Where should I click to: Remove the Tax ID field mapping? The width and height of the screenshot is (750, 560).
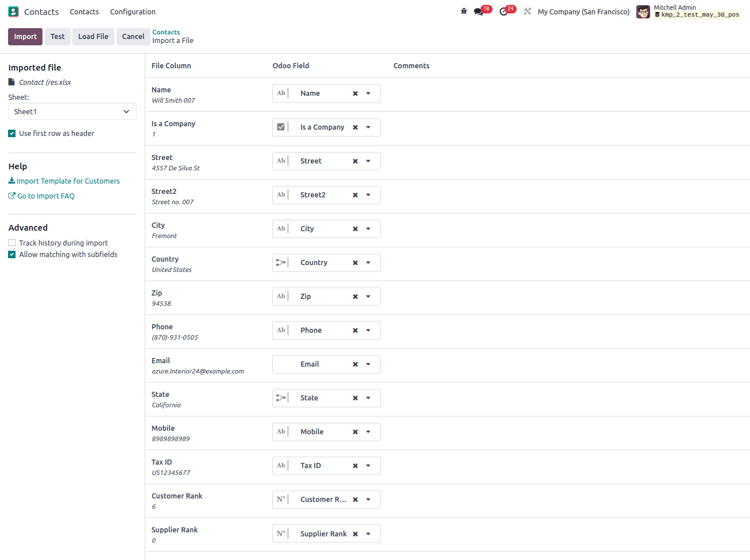coord(355,466)
